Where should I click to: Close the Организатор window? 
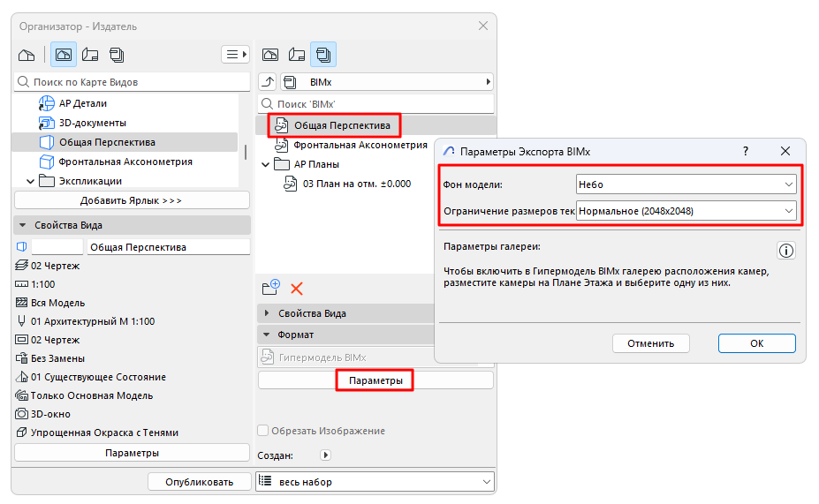483,26
